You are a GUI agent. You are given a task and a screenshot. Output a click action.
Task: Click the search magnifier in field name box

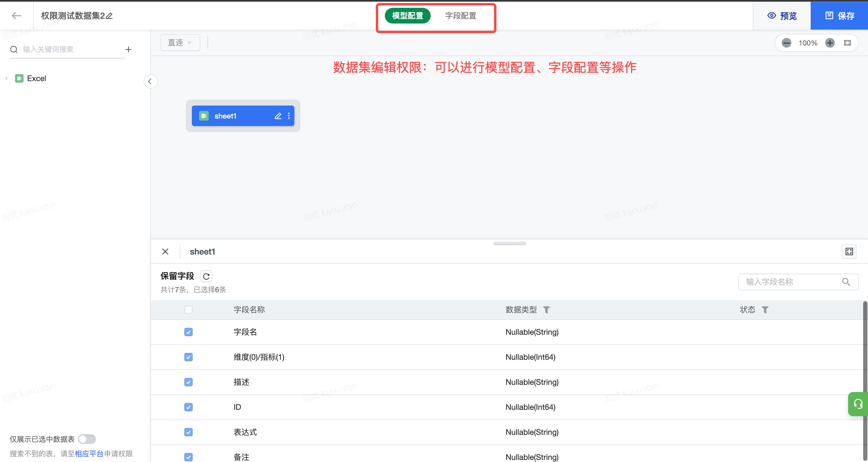coord(846,282)
